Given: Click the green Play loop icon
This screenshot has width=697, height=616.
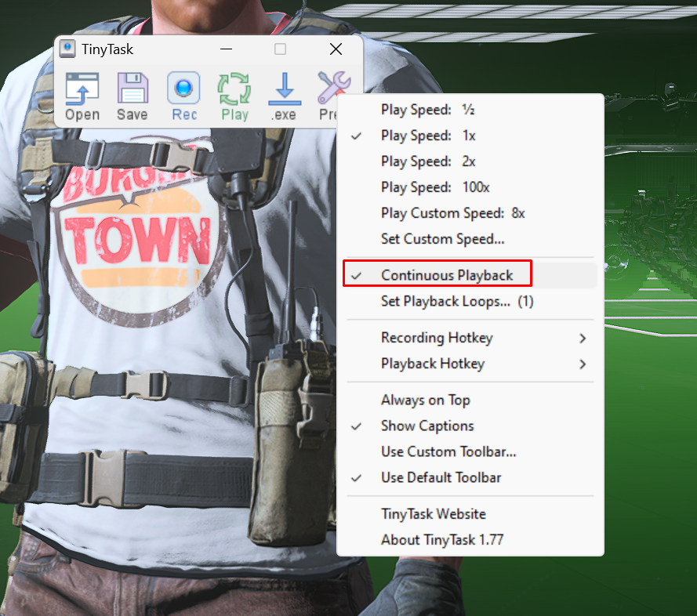Looking at the screenshot, I should click(x=234, y=96).
